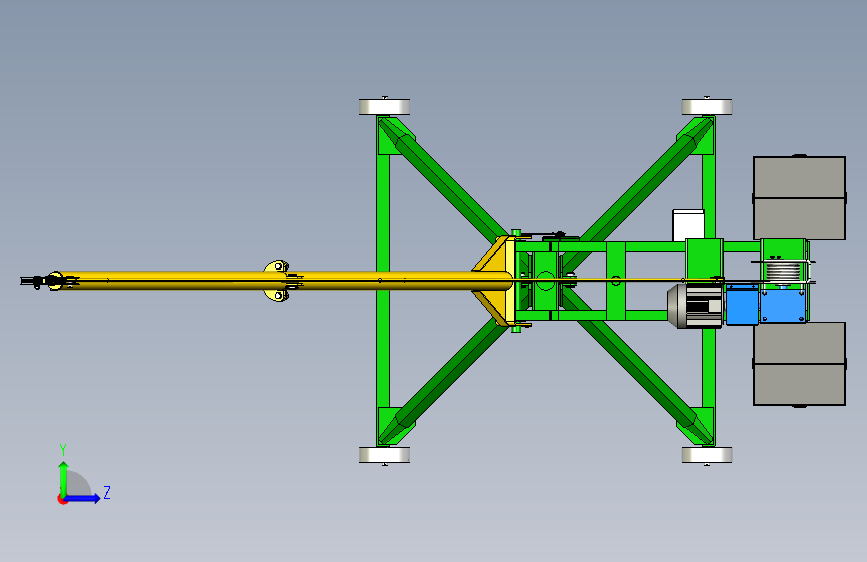The width and height of the screenshot is (867, 562).
Task: Click the gray arc of the triad
Action: tap(81, 483)
